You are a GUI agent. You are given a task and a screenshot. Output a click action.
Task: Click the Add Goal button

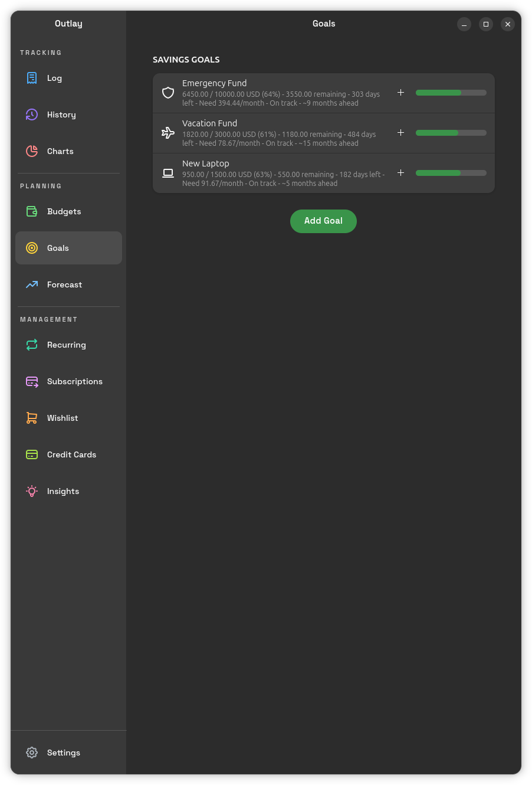(323, 221)
